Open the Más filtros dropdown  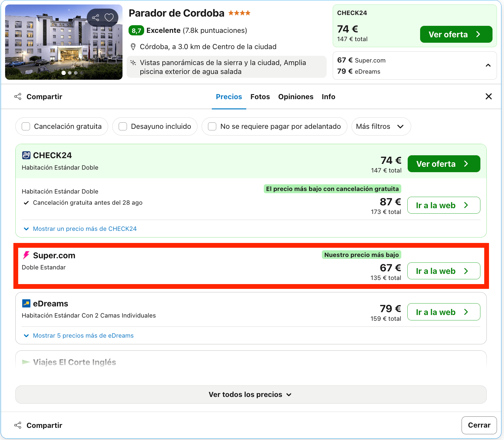point(381,127)
